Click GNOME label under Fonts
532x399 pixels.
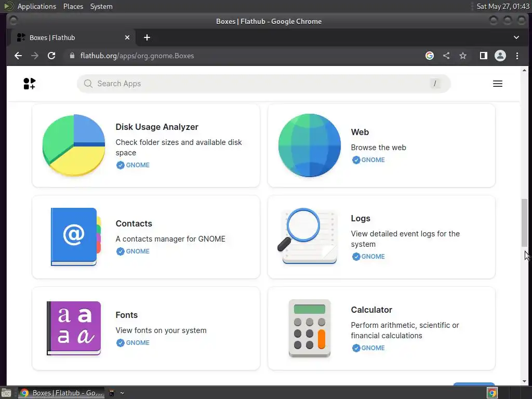click(138, 343)
